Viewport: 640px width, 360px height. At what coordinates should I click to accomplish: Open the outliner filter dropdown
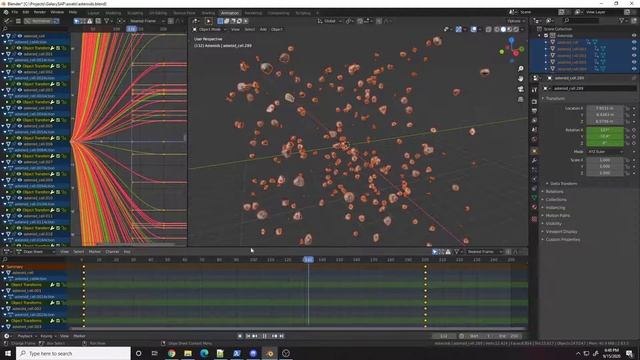point(624,20)
